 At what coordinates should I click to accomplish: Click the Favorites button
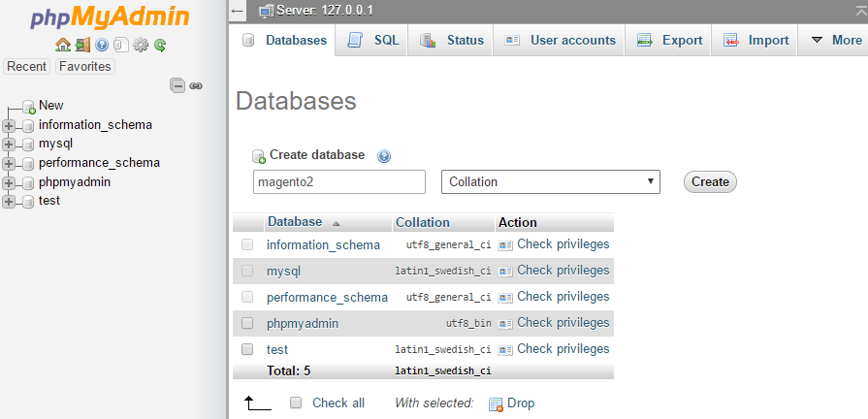coord(85,66)
